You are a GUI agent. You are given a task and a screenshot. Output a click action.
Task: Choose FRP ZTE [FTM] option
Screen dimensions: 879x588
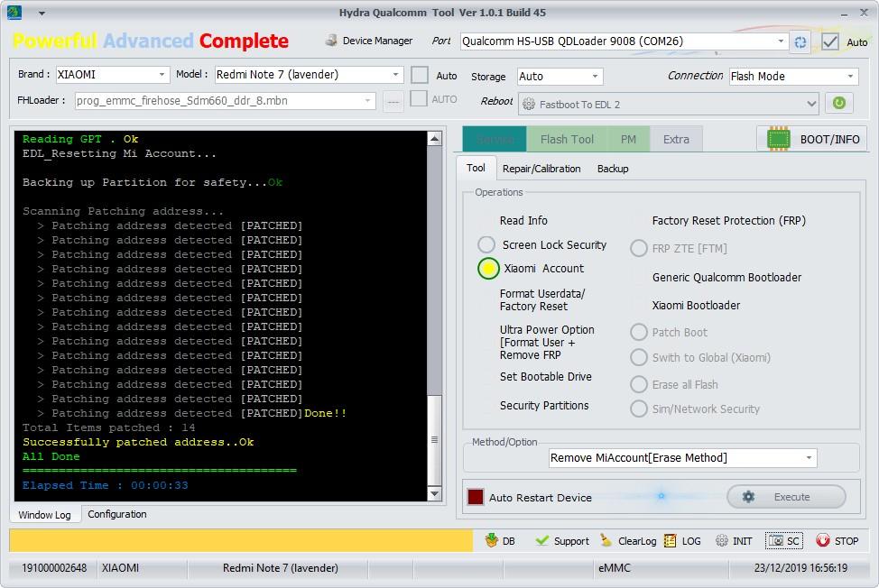[639, 248]
